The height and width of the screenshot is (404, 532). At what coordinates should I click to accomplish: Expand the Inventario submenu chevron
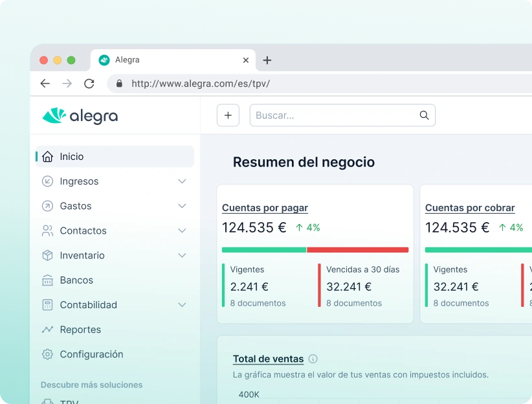[182, 256]
